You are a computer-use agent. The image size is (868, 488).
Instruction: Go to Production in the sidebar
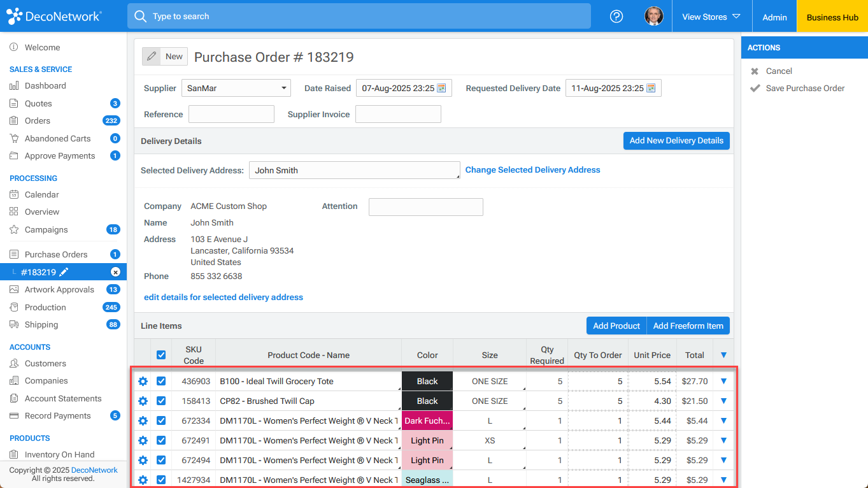[45, 307]
